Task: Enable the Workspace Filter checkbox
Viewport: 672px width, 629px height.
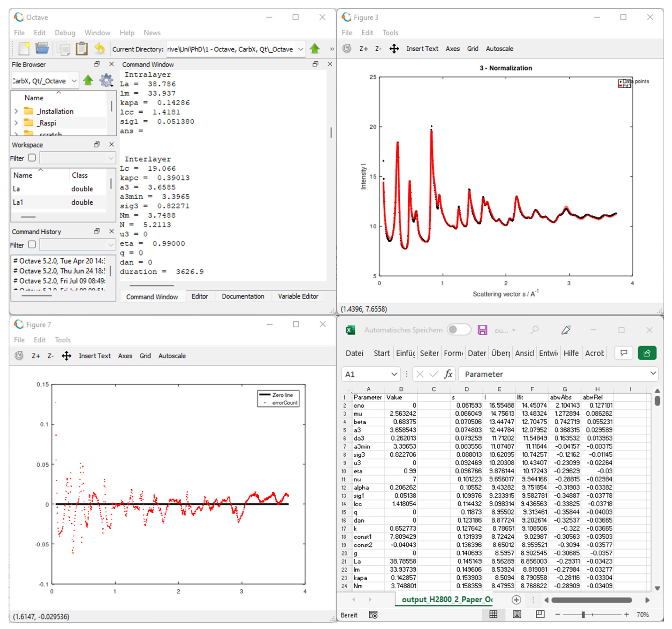Action: [x=32, y=158]
